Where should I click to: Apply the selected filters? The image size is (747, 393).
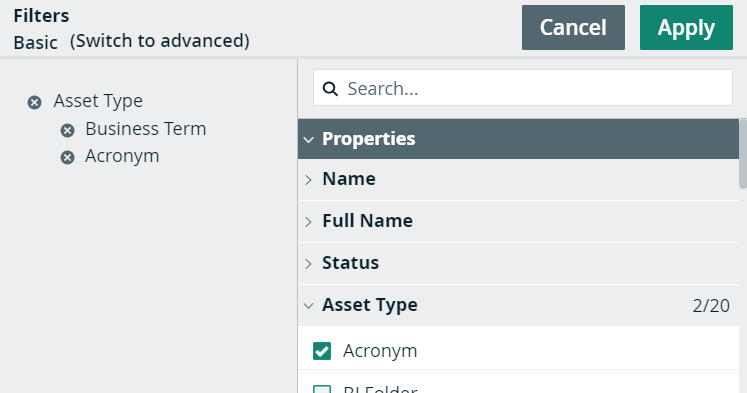(x=686, y=28)
